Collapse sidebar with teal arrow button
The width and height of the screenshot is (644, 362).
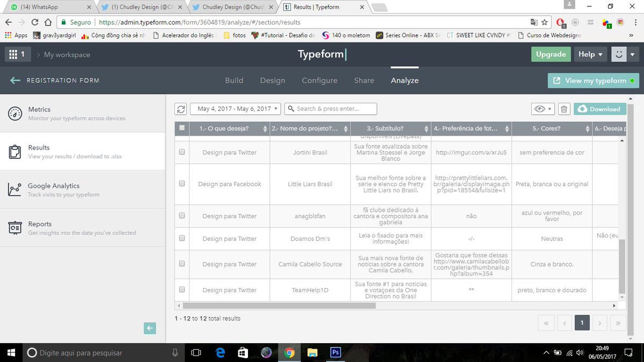(x=150, y=328)
